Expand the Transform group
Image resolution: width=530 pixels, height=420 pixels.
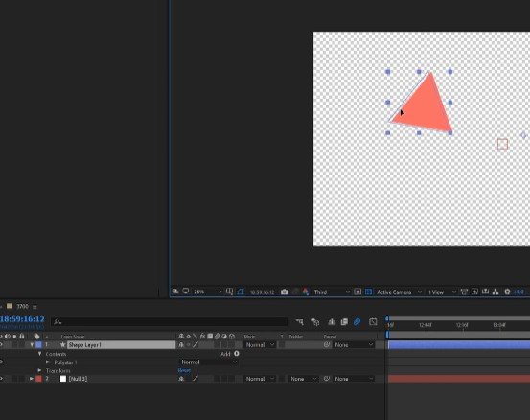39,371
